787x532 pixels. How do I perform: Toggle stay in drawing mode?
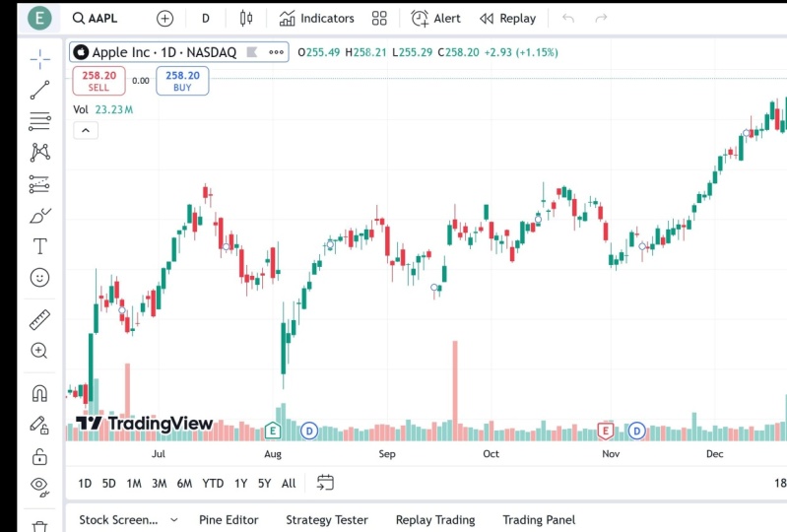tap(39, 425)
